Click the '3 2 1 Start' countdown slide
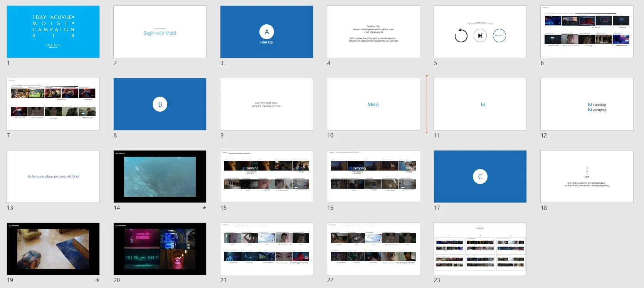The height and width of the screenshot is (288, 644). tap(587, 177)
